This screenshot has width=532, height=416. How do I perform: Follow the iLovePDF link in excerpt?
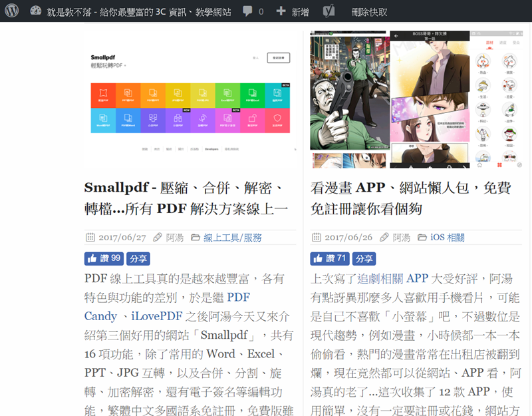click(158, 315)
